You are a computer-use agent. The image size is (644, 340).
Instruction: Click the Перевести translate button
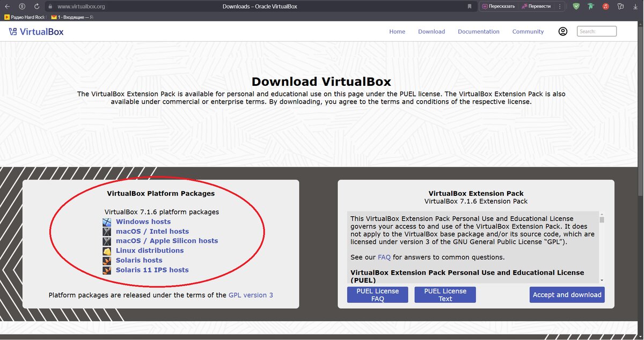tap(536, 6)
